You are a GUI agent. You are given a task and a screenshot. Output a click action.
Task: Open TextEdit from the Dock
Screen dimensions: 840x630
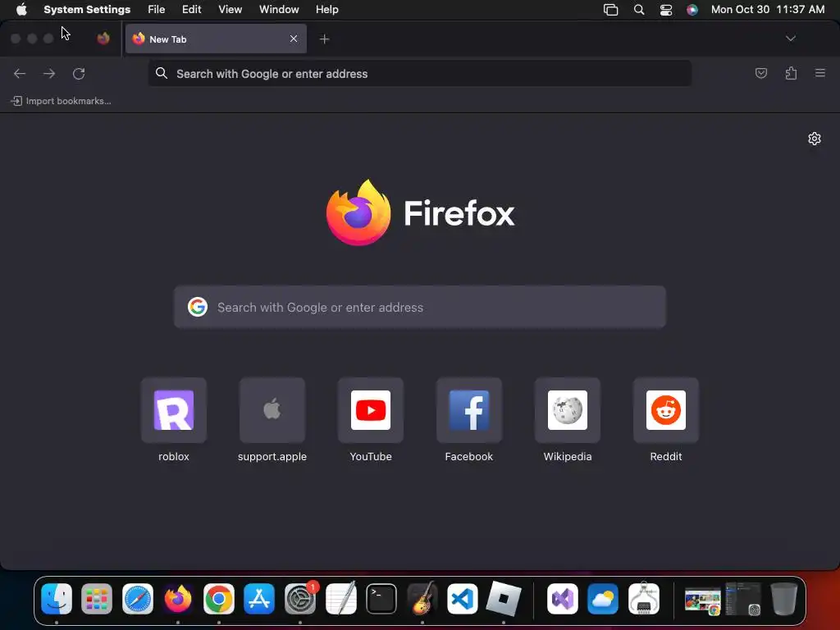340,598
